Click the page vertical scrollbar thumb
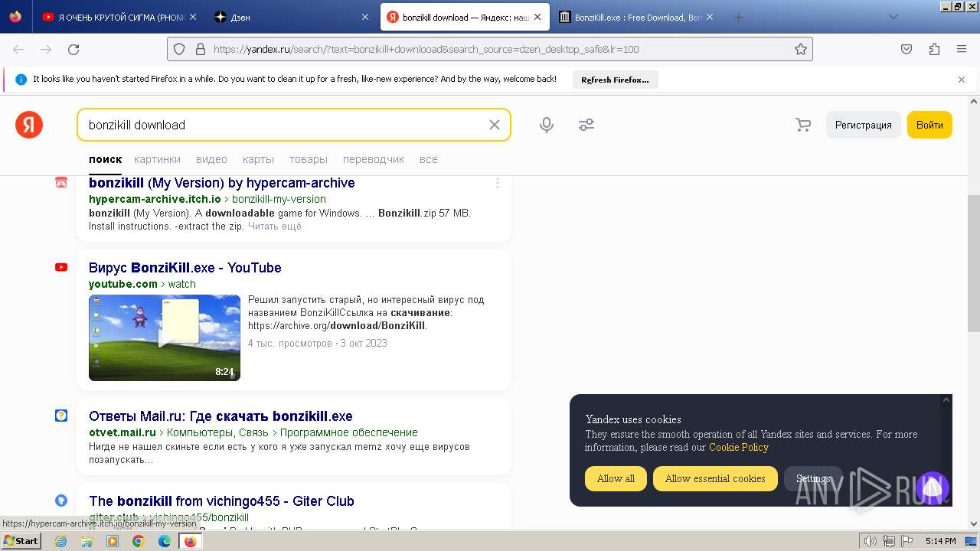 click(x=974, y=263)
